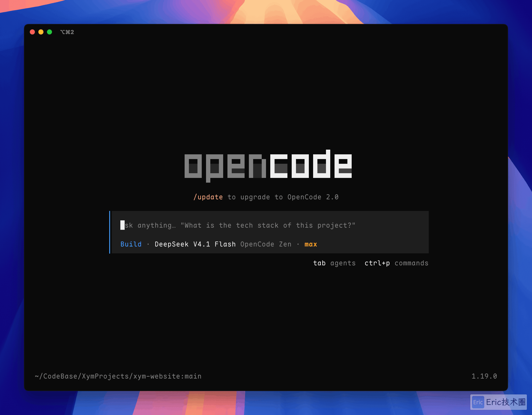This screenshot has height=415, width=532.
Task: Click the 'ctrl+p commands' shortcut hint
Action: coord(396,263)
